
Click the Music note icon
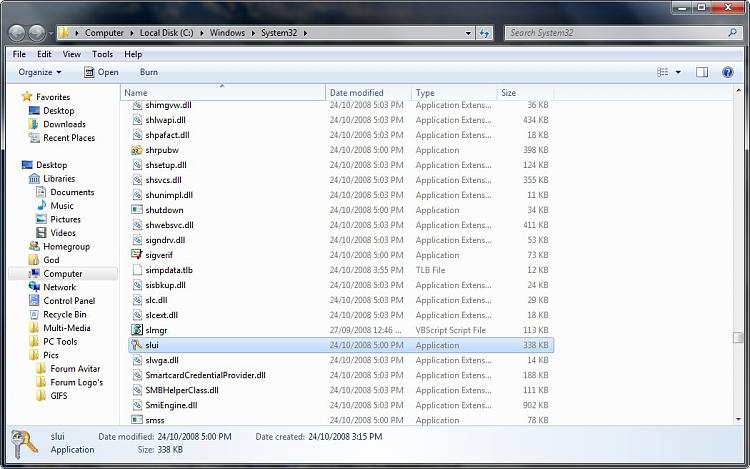(42, 206)
